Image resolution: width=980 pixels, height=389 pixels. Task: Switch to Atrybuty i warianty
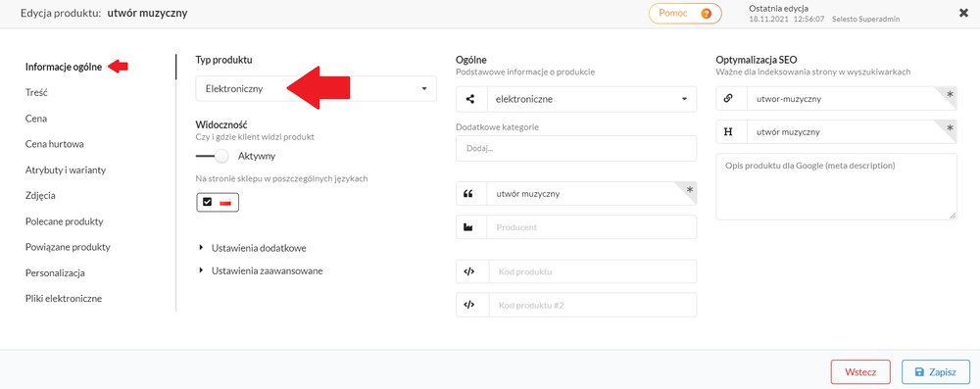[66, 170]
